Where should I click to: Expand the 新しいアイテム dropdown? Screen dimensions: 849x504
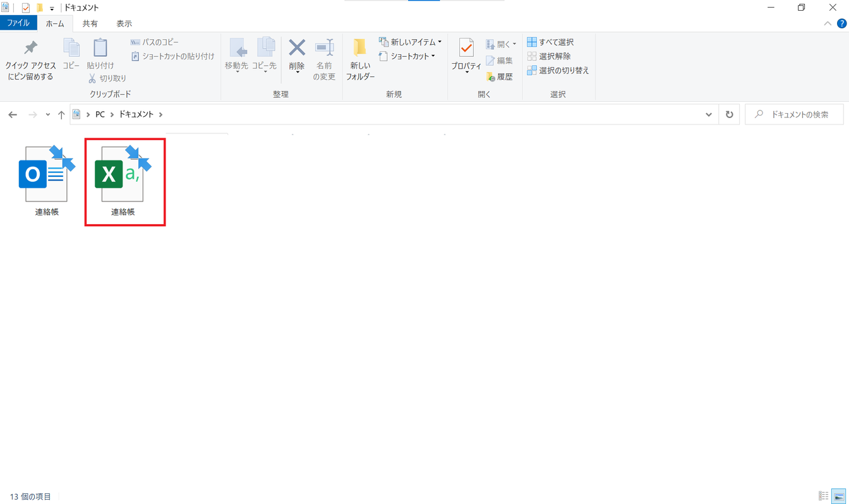(x=411, y=42)
